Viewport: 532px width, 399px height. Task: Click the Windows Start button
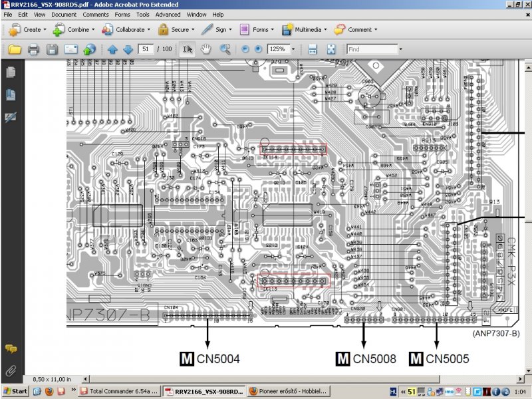(x=15, y=391)
